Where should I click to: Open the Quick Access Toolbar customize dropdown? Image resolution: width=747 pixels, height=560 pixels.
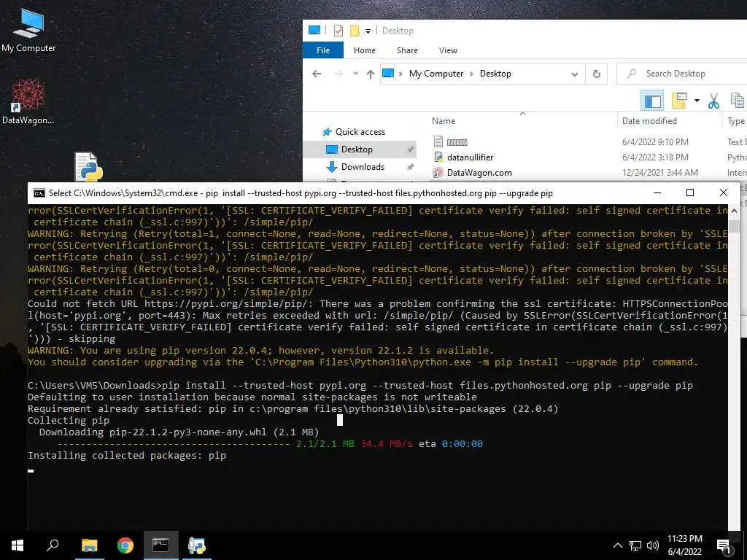pyautogui.click(x=368, y=31)
